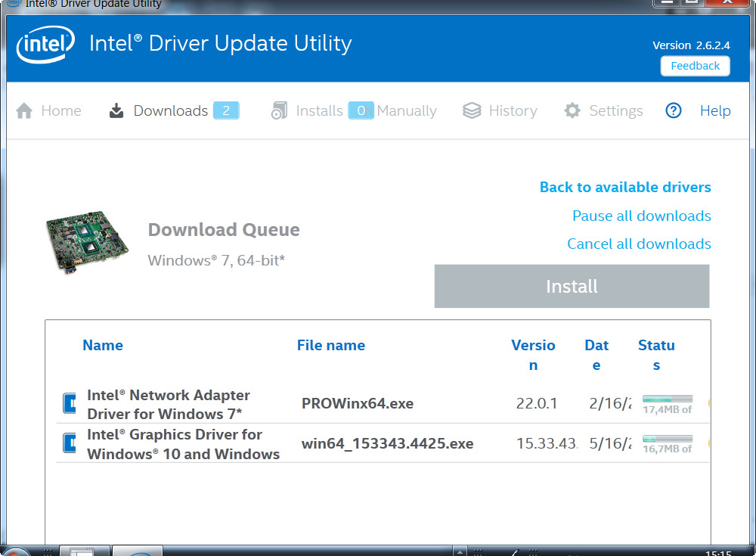
Task: Click the 17,4MB status text
Action: pos(668,409)
